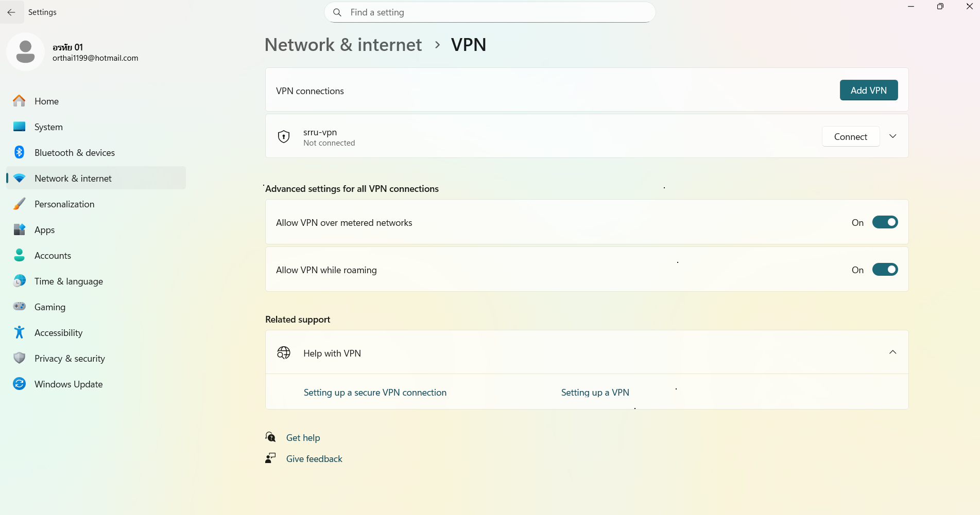
Task: Connect to the srru-vpn network
Action: click(850, 136)
